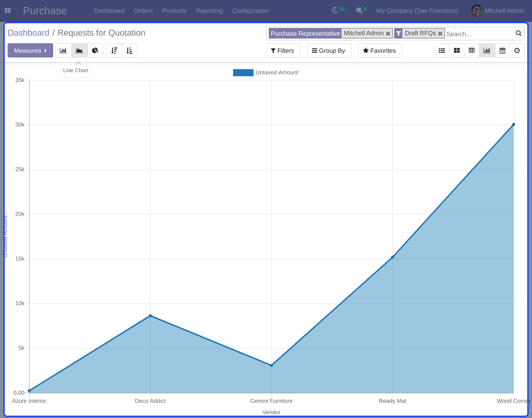Viewport: 532px width, 418px height.
Task: Click the Purchase Representative facet label
Action: (305, 33)
